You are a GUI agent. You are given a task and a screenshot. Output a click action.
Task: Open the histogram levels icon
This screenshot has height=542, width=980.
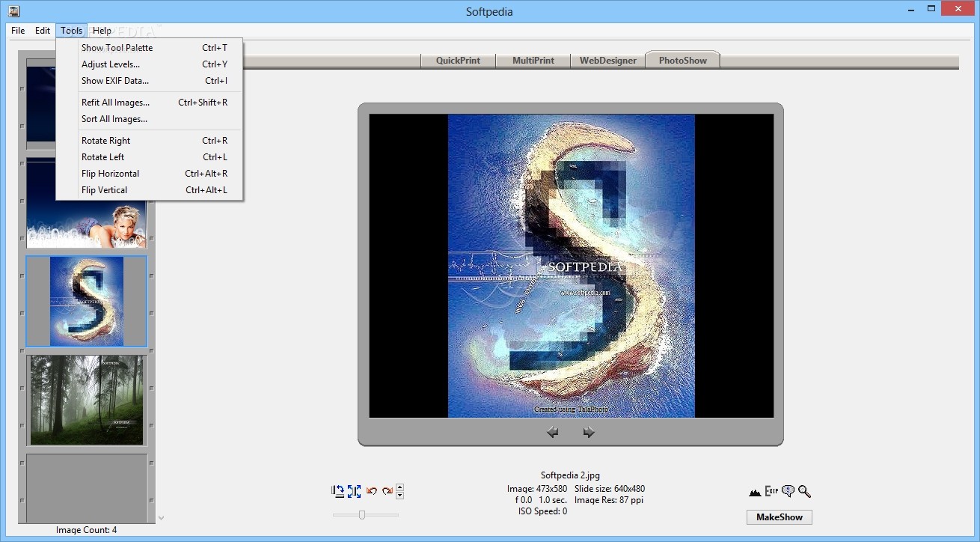pos(755,492)
